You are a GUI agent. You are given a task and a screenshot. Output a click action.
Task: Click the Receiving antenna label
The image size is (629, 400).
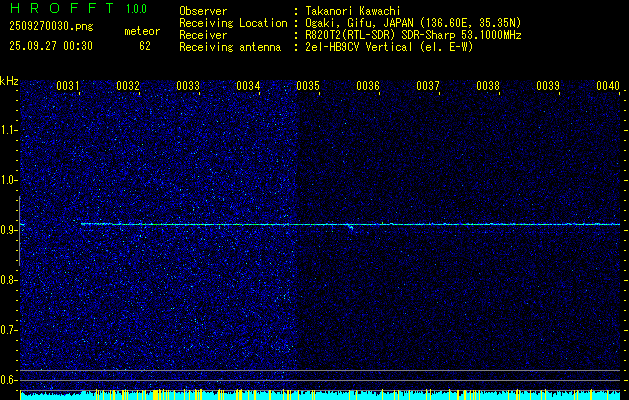(230, 47)
